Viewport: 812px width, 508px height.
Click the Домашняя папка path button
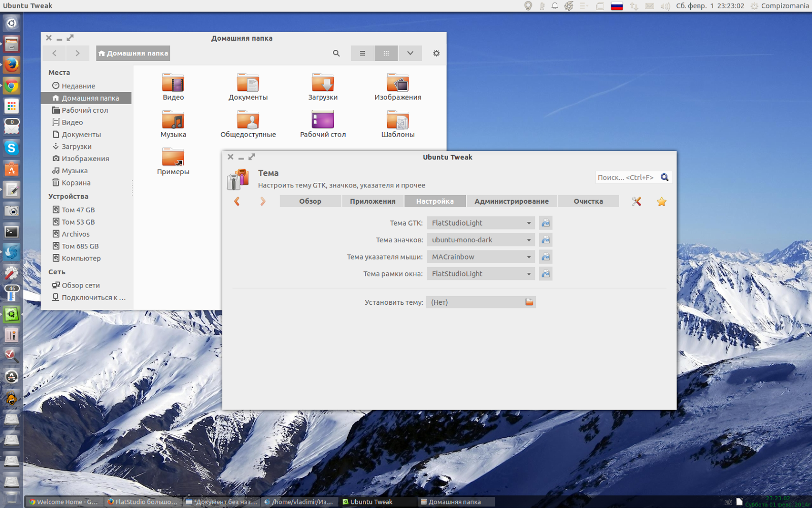pos(133,53)
